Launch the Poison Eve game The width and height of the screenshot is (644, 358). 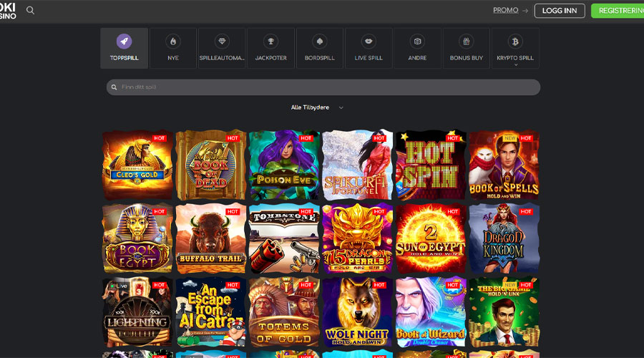tap(284, 165)
